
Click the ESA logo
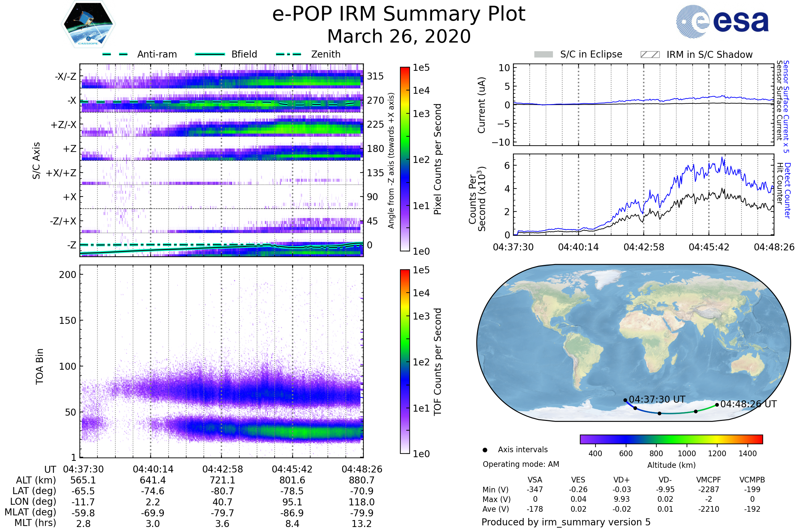[x=722, y=22]
